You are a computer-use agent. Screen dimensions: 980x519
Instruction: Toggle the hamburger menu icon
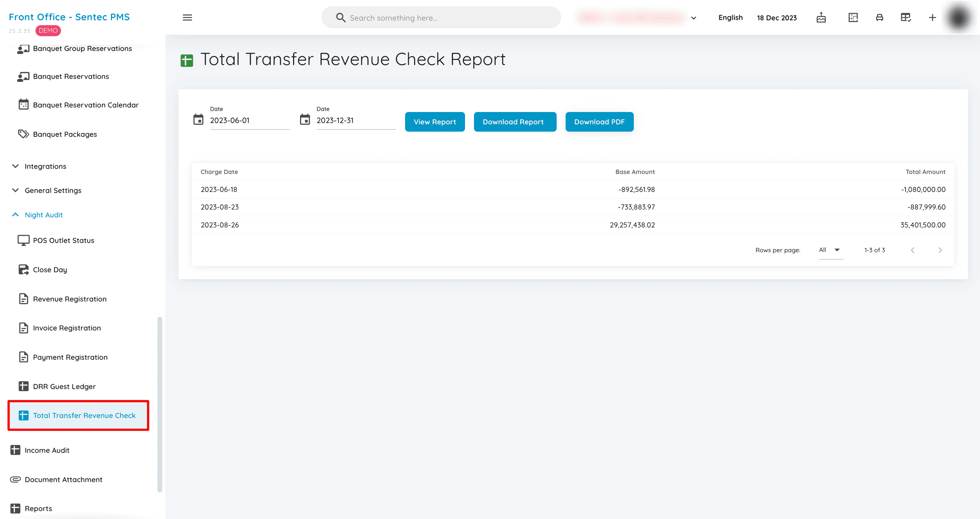[x=187, y=18]
